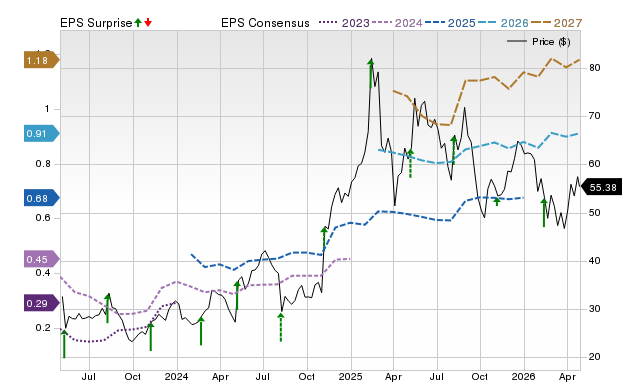Click the 2026 x-axis label
Image resolution: width=640 pixels, height=382 pixels.
pyautogui.click(x=524, y=376)
